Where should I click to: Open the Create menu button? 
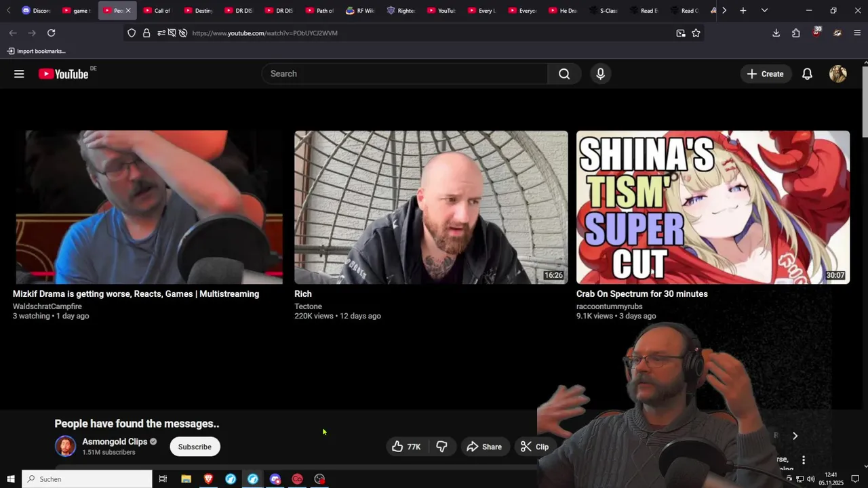coord(766,74)
